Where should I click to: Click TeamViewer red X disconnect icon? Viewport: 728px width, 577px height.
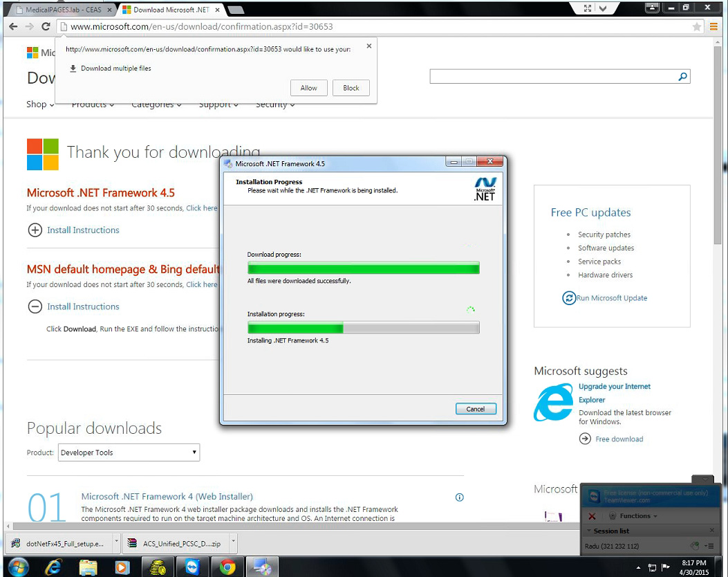592,516
